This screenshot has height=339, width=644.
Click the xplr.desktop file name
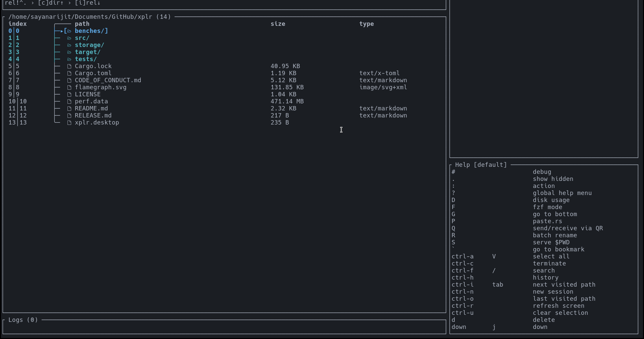coord(97,123)
